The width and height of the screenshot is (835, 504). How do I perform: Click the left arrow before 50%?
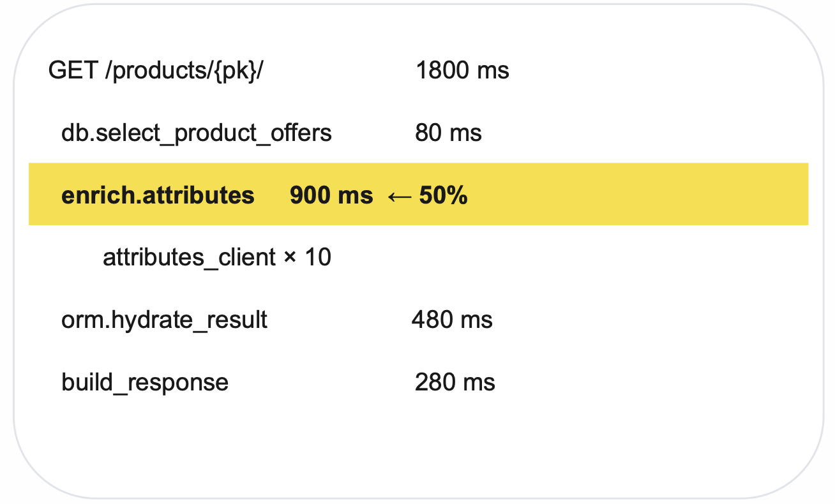coord(400,196)
